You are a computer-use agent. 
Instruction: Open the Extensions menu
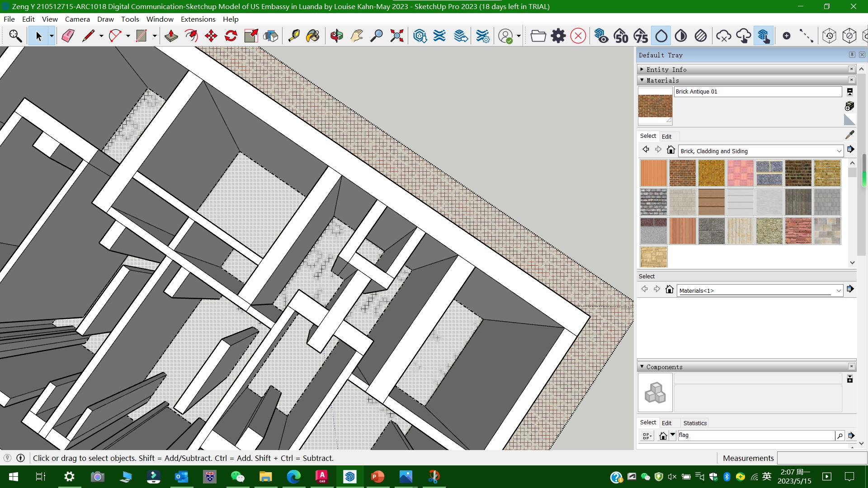click(198, 19)
